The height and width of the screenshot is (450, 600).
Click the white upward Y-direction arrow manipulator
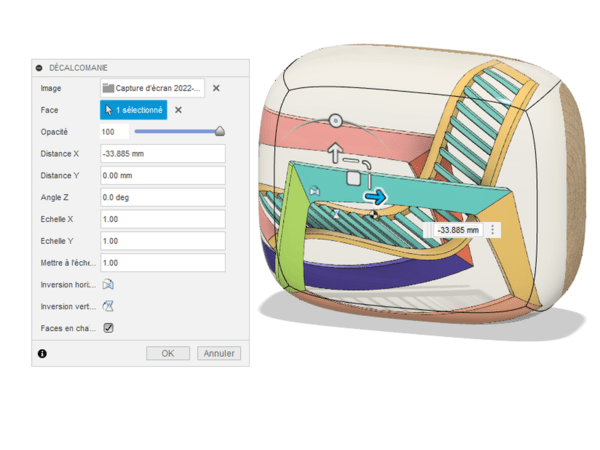pyautogui.click(x=335, y=153)
